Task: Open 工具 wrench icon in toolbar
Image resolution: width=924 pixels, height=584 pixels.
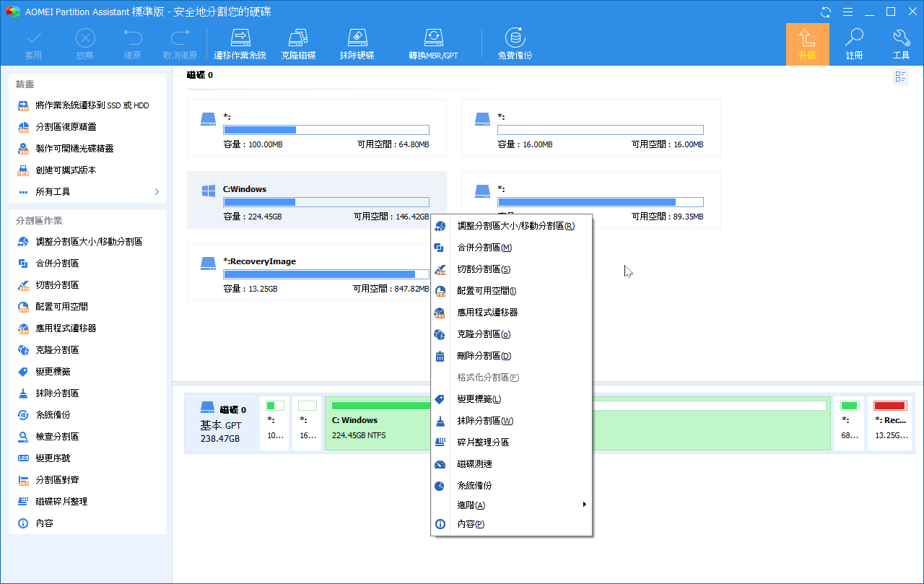Action: click(x=901, y=45)
